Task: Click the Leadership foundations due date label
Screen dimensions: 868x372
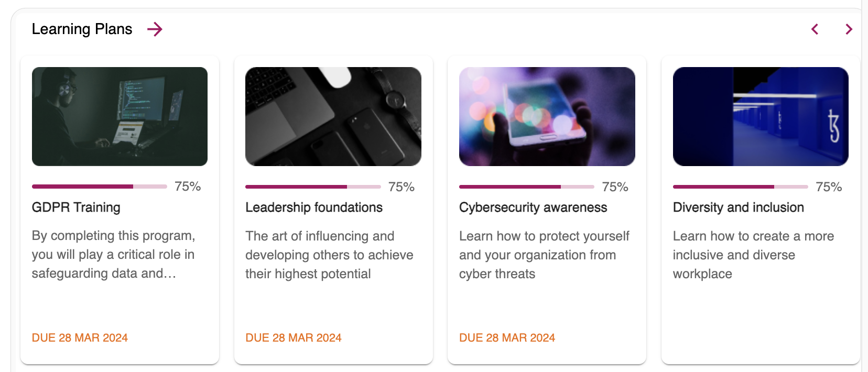Action: [294, 338]
